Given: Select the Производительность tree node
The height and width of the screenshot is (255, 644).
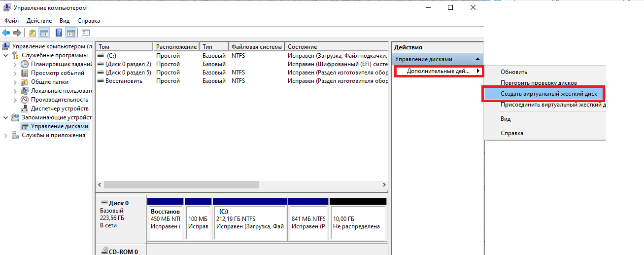Looking at the screenshot, I should pyautogui.click(x=59, y=100).
